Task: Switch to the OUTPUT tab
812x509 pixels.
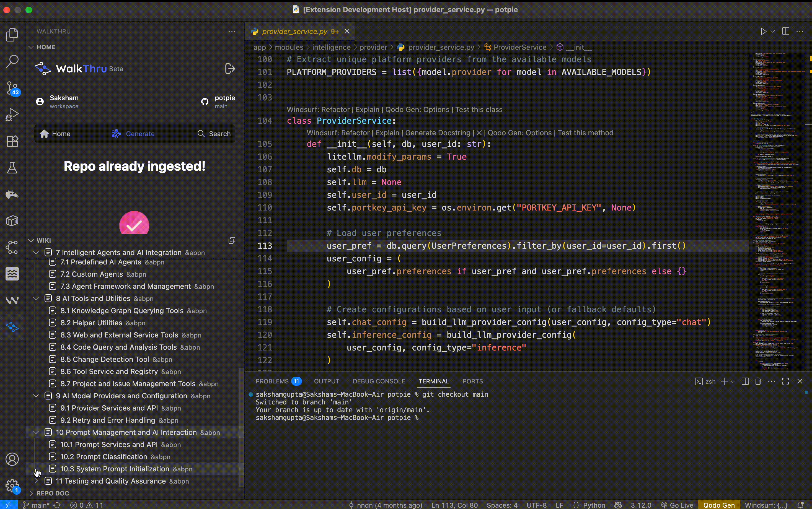Action: tap(327, 381)
